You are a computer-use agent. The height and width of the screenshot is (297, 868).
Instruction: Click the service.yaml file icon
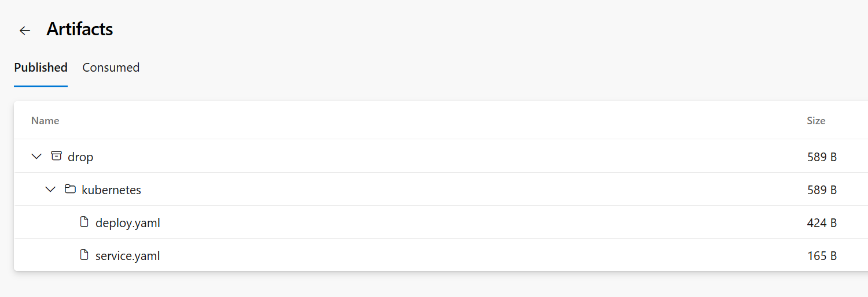[84, 255]
